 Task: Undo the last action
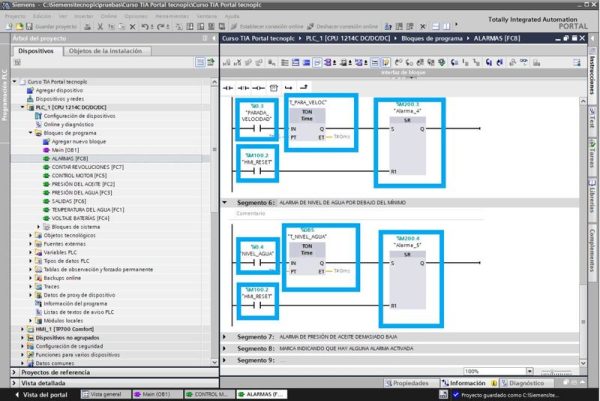click(147, 26)
